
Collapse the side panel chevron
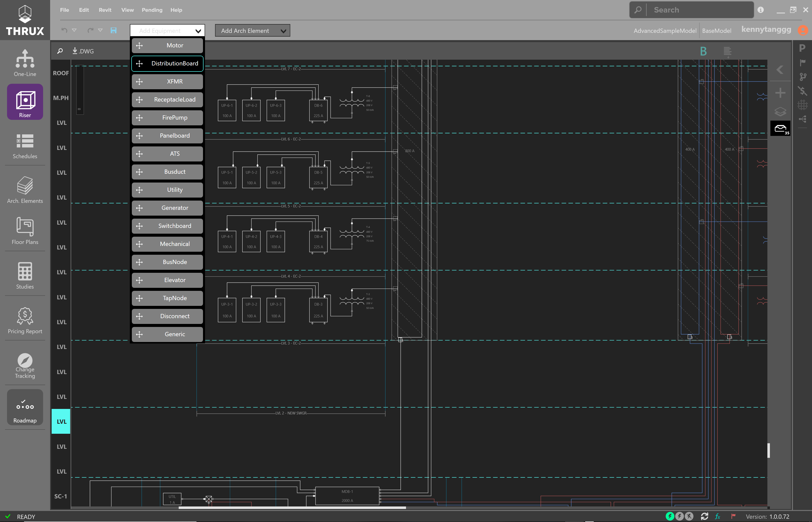(779, 69)
